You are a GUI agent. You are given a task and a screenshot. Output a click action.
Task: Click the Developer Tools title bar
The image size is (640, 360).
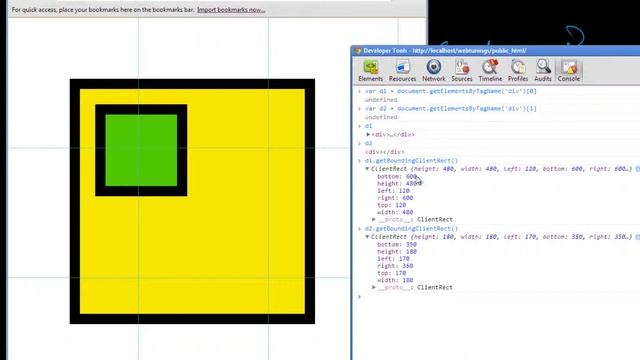point(495,51)
